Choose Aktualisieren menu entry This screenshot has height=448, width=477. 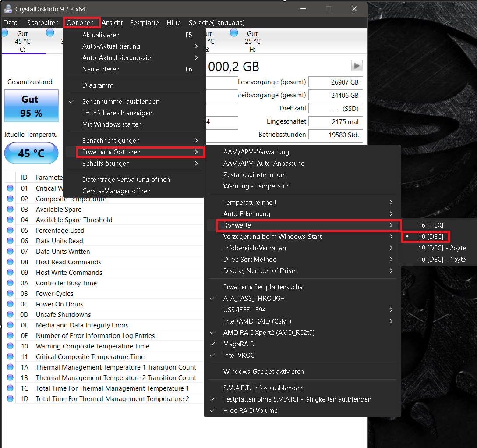coord(134,35)
